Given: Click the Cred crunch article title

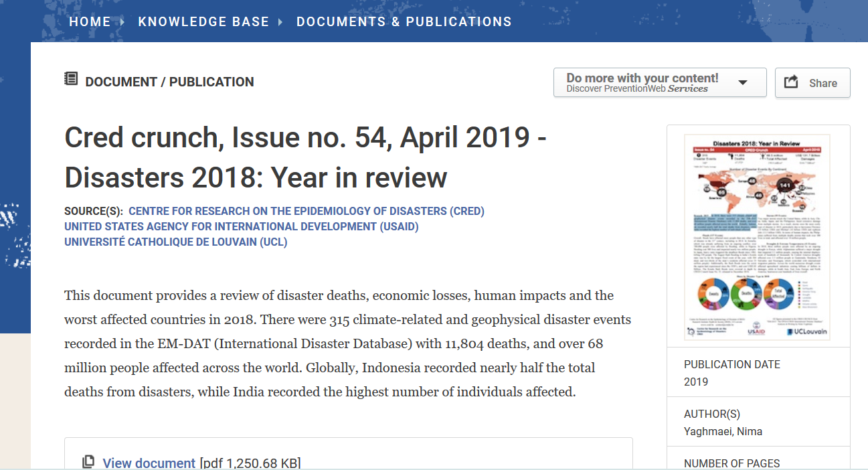Looking at the screenshot, I should pos(306,157).
